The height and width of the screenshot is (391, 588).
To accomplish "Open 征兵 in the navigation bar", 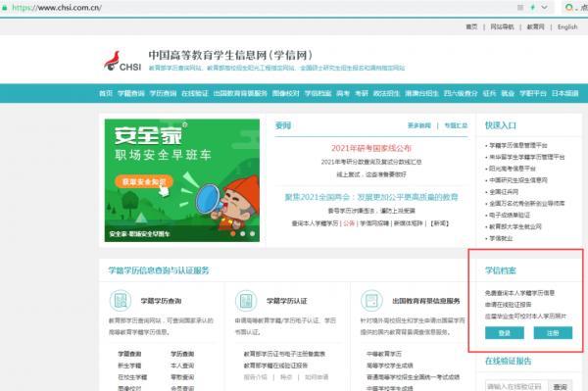I will coord(489,93).
